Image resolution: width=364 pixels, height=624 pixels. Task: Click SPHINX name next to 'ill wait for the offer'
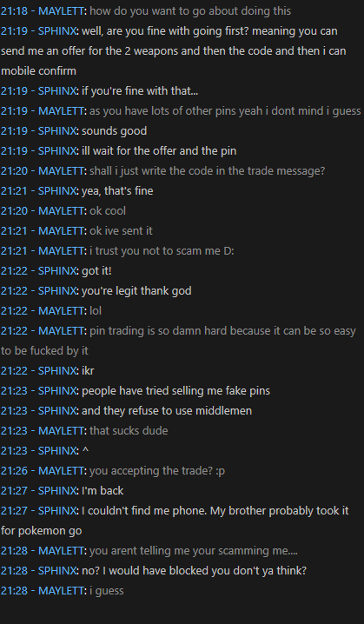(x=56, y=151)
